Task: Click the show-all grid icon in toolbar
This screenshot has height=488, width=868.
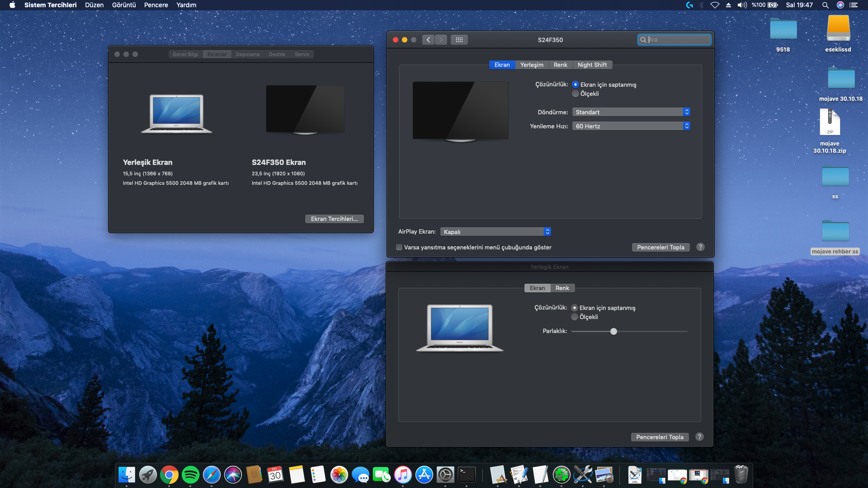Action: coord(459,40)
